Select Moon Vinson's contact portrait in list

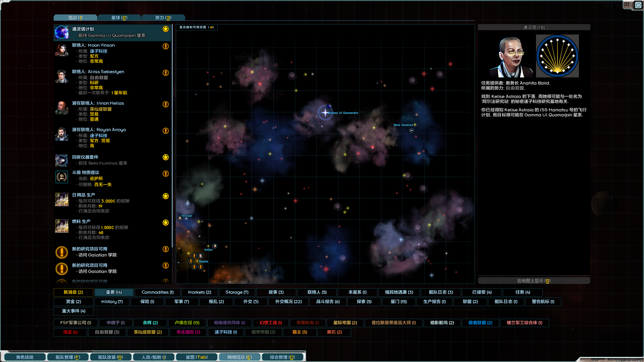(62, 50)
